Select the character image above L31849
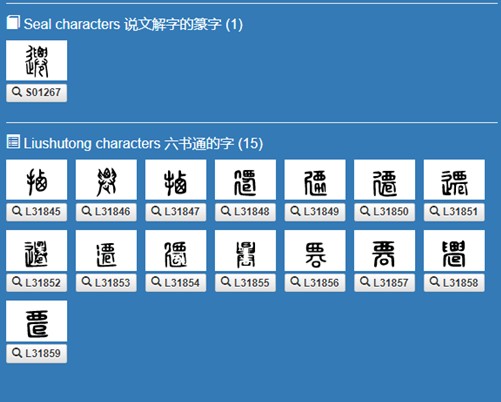The width and height of the screenshot is (501, 402). pos(315,180)
